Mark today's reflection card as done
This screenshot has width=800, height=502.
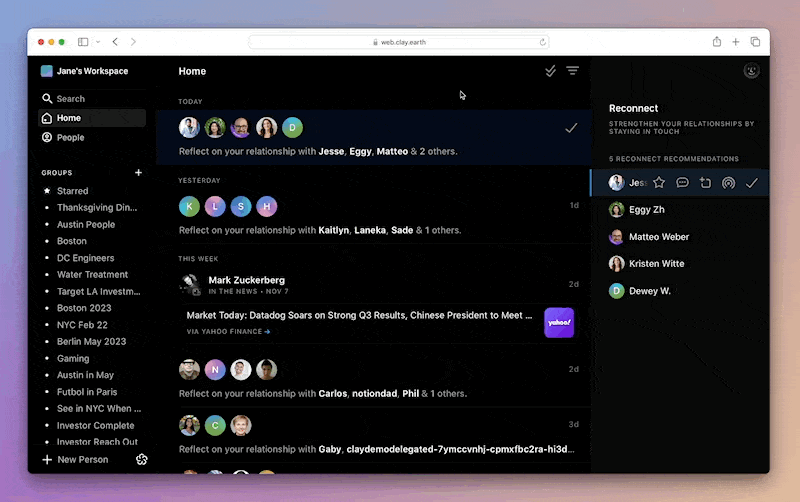[571, 128]
